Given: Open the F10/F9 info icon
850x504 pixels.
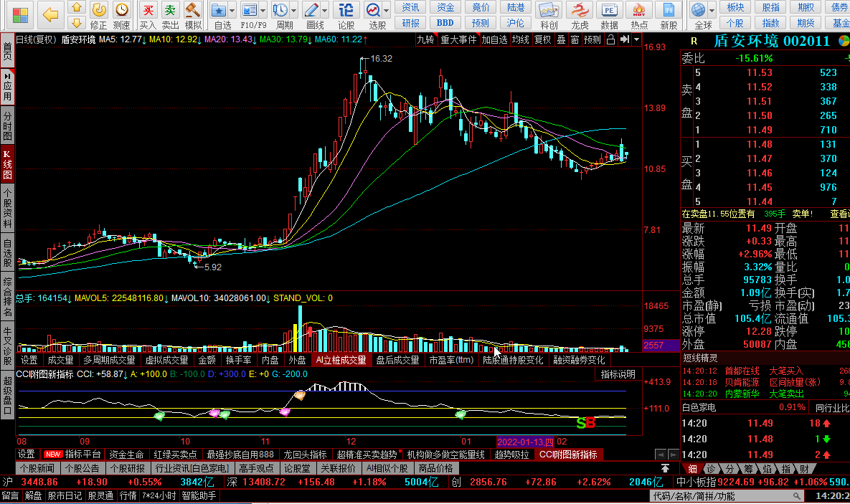Looking at the screenshot, I should coord(250,10).
